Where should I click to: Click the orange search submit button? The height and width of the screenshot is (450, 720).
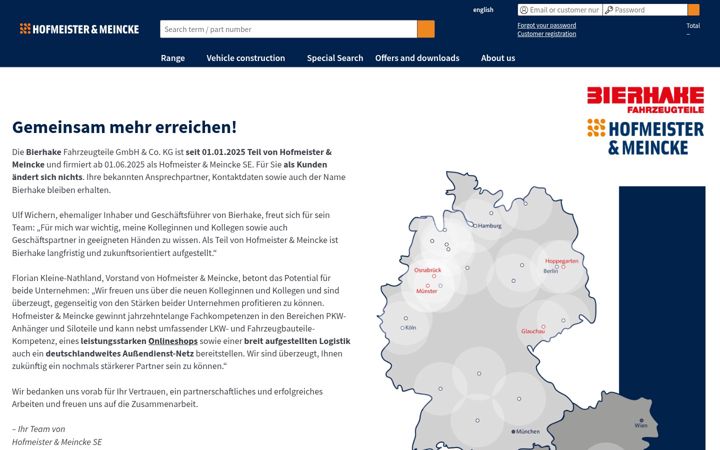point(426,29)
